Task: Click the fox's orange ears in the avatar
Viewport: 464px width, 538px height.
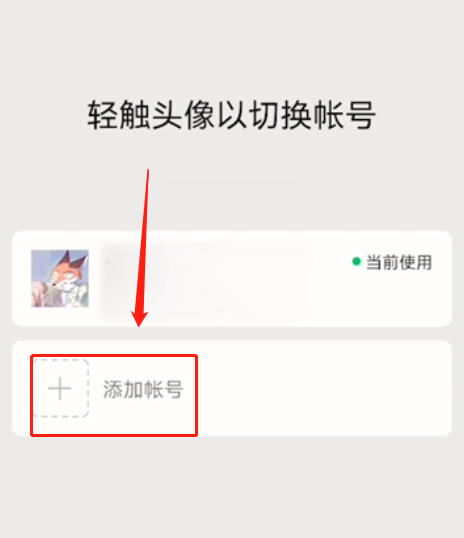Action: [x=75, y=259]
